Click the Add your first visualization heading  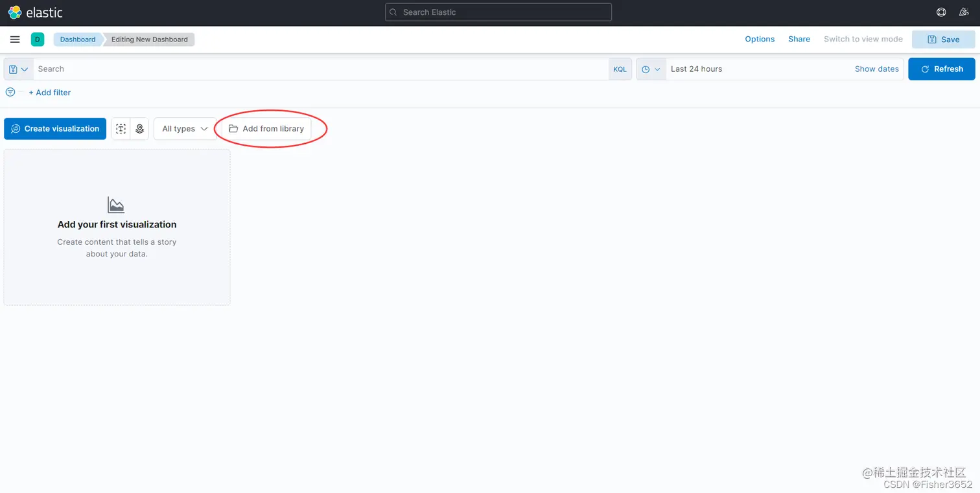117,225
